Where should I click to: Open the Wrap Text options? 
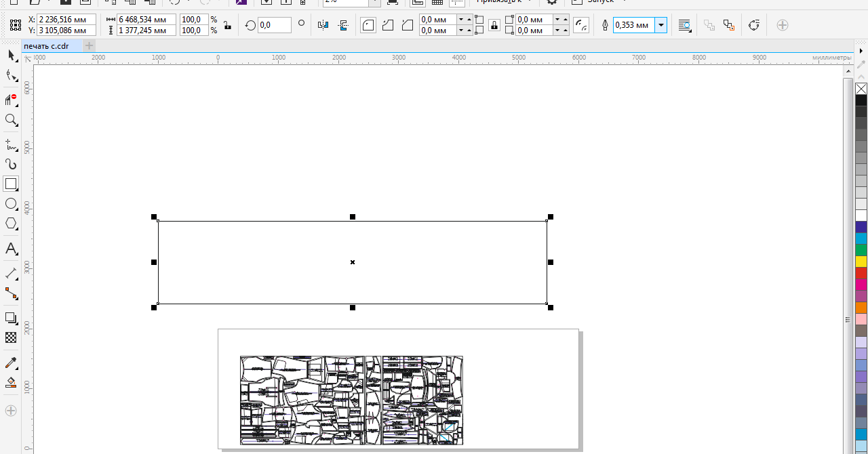[685, 25]
